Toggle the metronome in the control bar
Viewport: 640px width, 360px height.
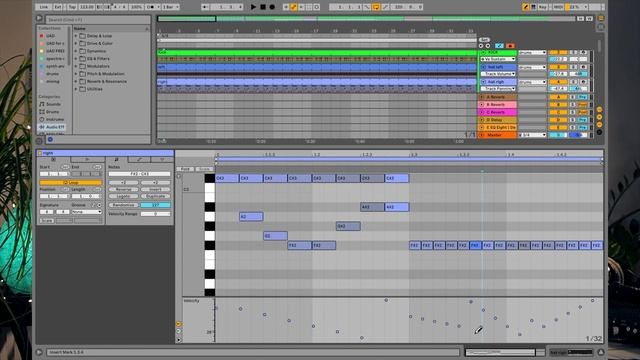151,7
